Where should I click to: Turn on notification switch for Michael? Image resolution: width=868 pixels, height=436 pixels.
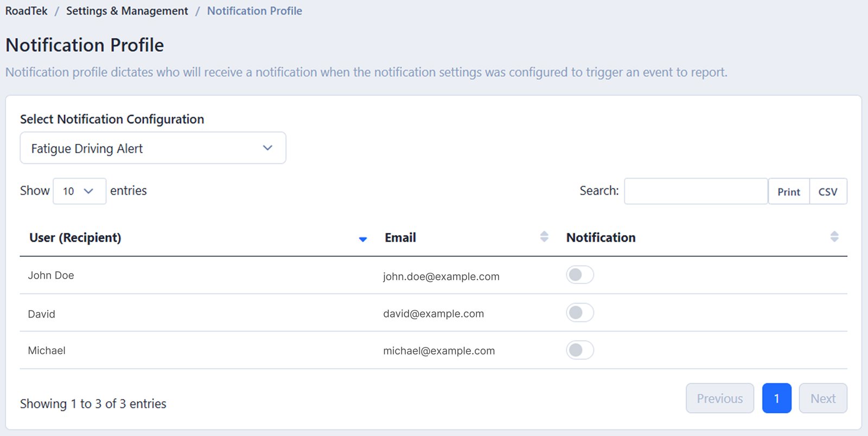coord(580,350)
